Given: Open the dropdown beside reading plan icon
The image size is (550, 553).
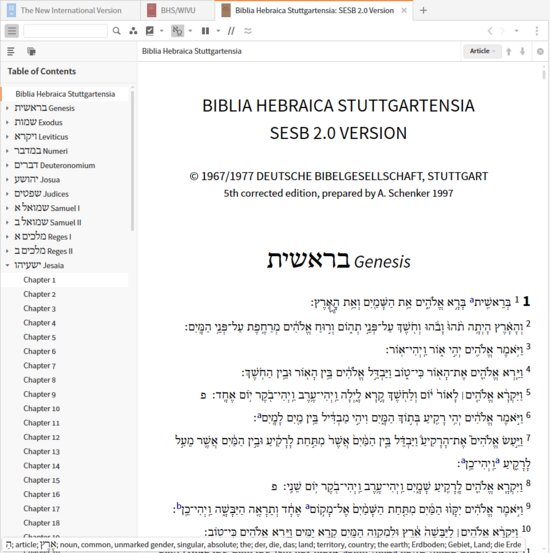Looking at the screenshot, I should point(162,31).
